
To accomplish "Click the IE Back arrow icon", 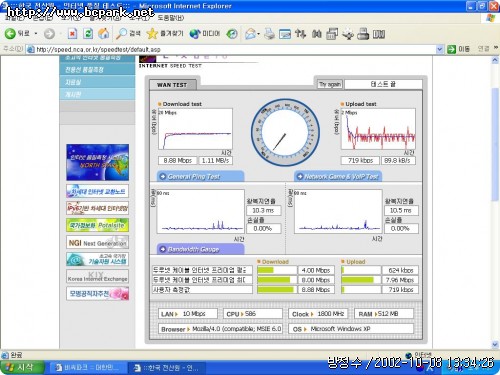I will point(10,33).
